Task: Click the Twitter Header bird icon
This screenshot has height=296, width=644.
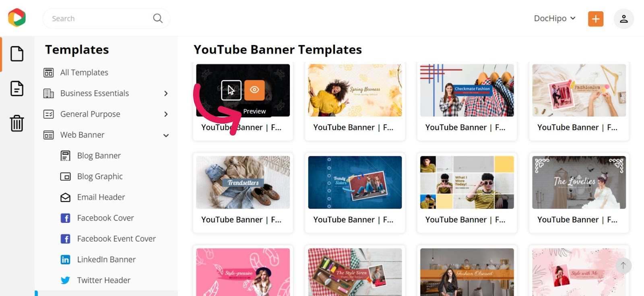Action: click(65, 280)
